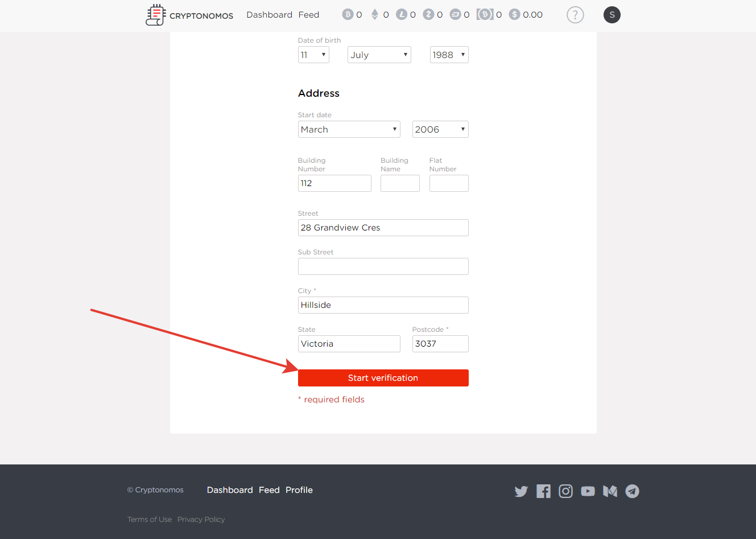The image size is (756, 539).
Task: Open the Telegram channel from footer
Action: coord(632,491)
